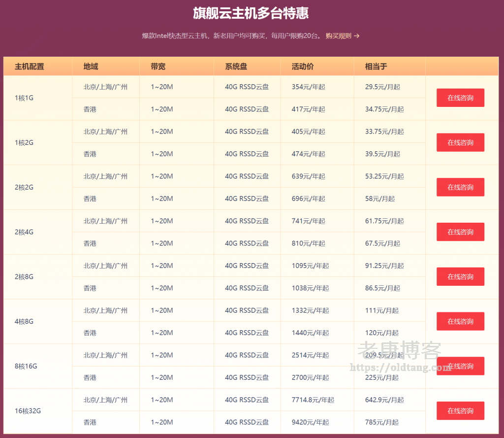Click 在线咨询 button for 16核32G plan
Image resolution: width=504 pixels, height=438 pixels.
pos(460,411)
